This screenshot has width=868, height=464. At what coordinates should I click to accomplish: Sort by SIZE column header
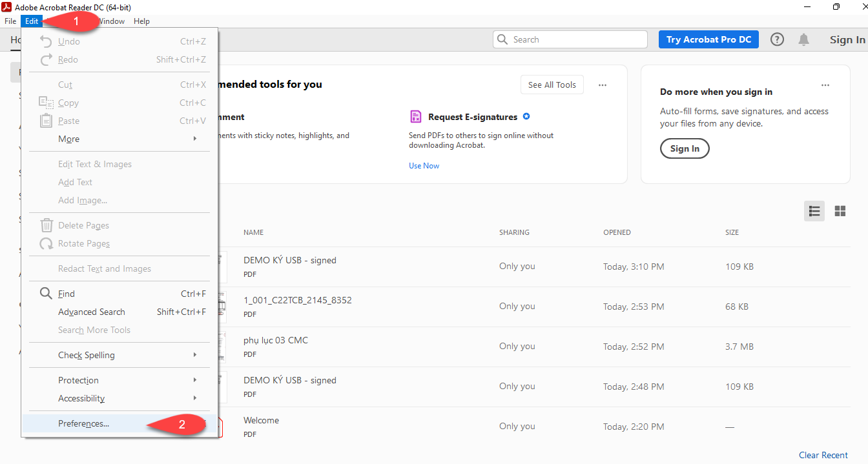point(732,232)
